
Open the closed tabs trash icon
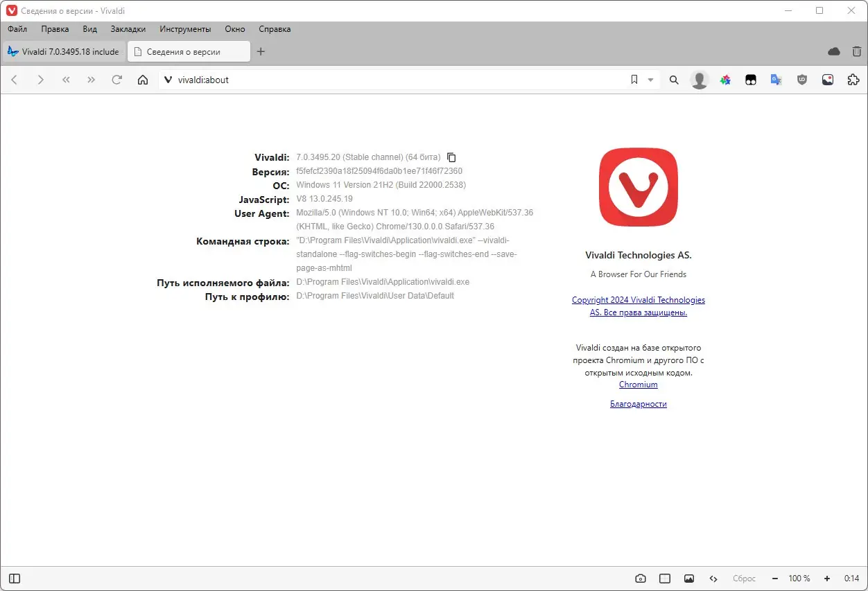click(856, 51)
